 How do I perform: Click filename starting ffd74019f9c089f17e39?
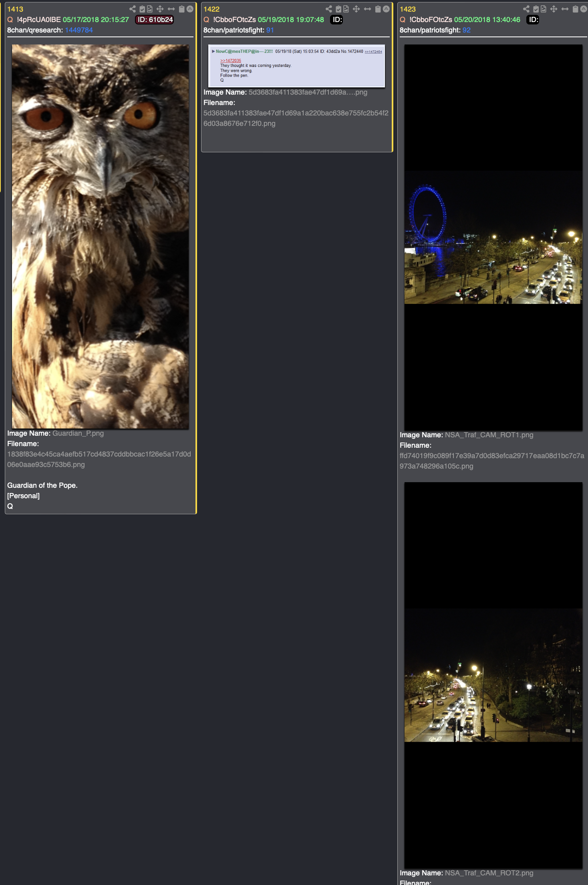point(492,461)
